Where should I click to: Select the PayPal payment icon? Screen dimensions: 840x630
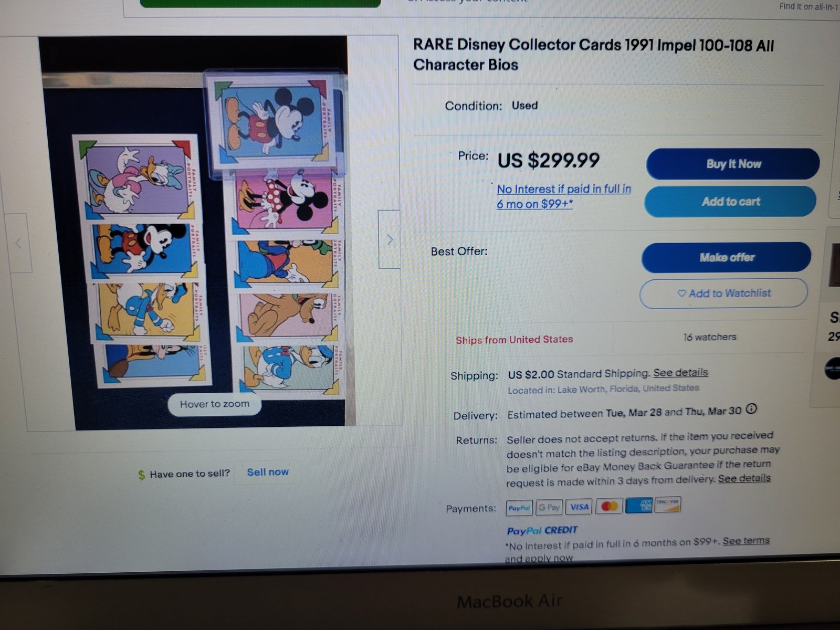519,508
